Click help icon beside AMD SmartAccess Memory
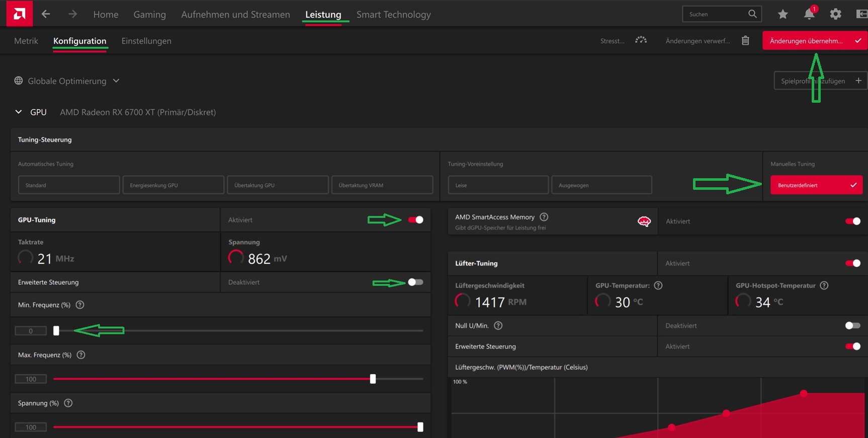The width and height of the screenshot is (868, 438). [544, 217]
